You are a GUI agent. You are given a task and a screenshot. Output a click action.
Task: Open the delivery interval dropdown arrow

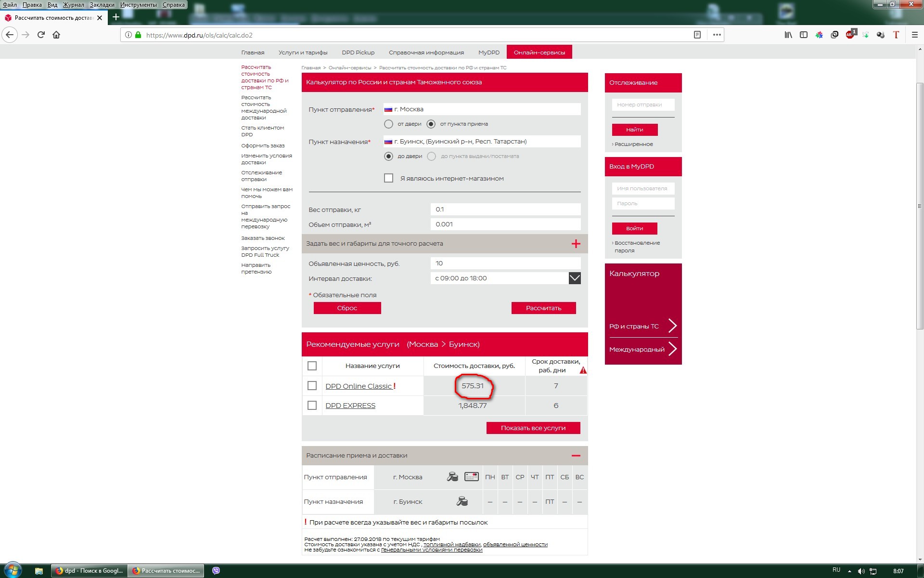(575, 278)
